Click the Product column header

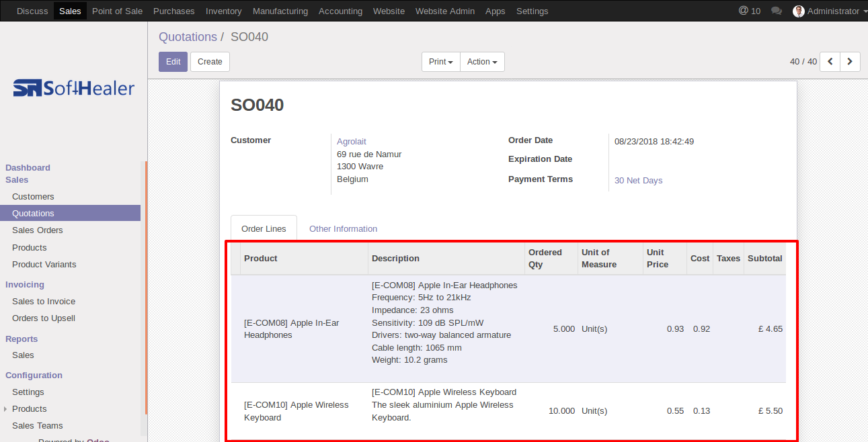coord(304,259)
